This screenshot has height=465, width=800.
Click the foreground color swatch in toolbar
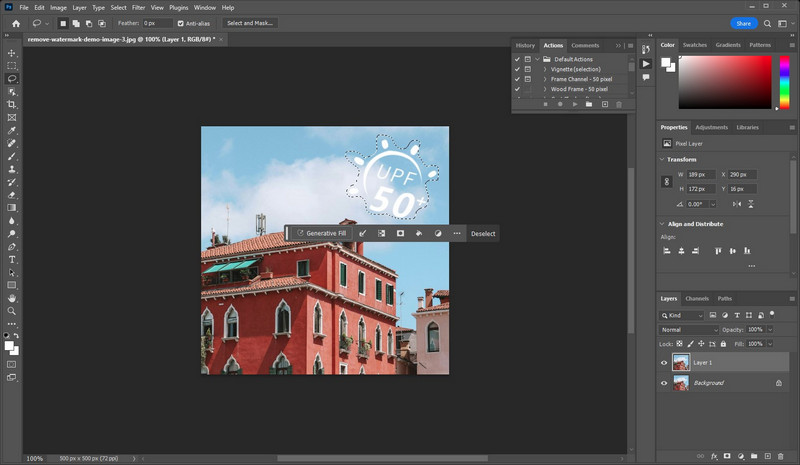tap(9, 346)
